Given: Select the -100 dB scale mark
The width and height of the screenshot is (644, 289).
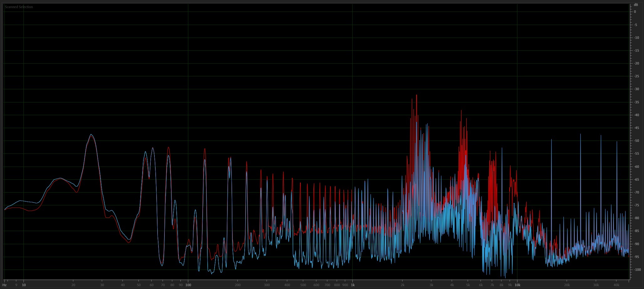Looking at the screenshot, I should (637, 270).
